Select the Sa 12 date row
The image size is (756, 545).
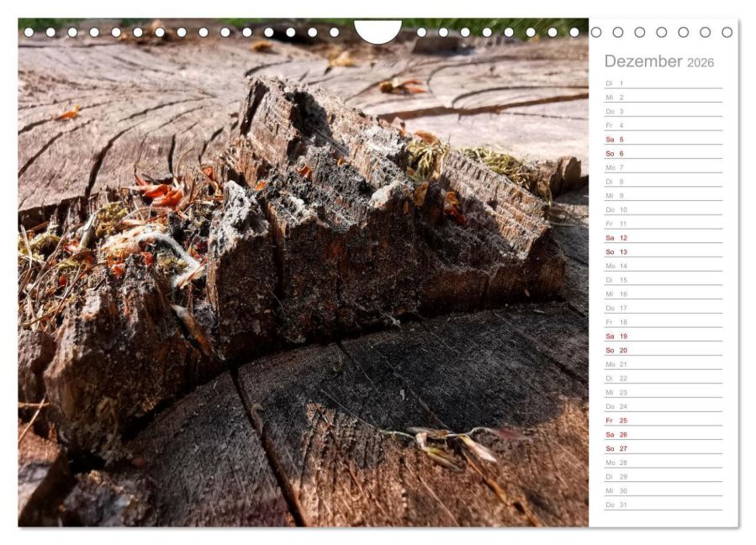[663, 237]
